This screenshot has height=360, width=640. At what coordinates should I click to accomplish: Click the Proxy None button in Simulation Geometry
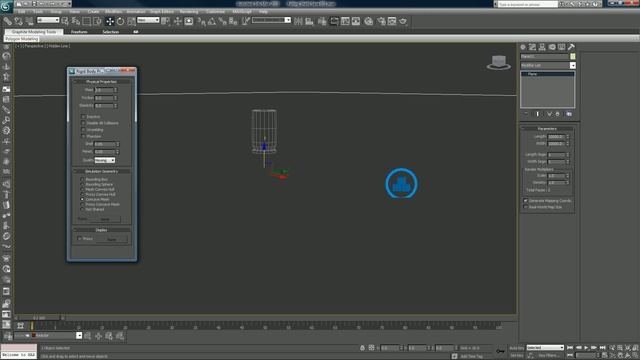pos(105,220)
